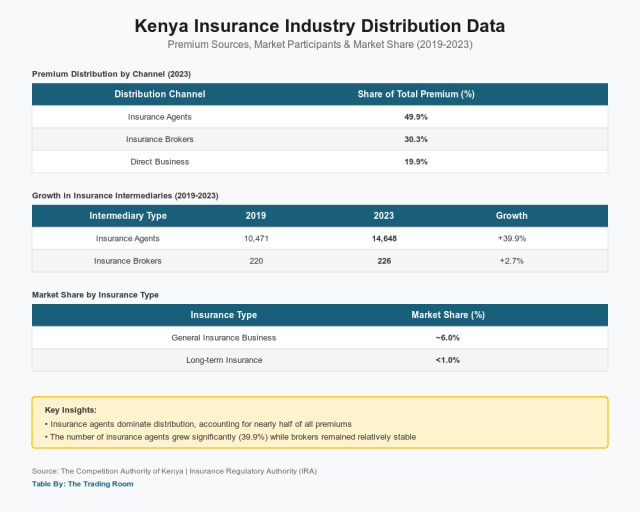Select the 'Share of Total Premium (%)' header
Screen dimensions: 640x512
point(415,94)
